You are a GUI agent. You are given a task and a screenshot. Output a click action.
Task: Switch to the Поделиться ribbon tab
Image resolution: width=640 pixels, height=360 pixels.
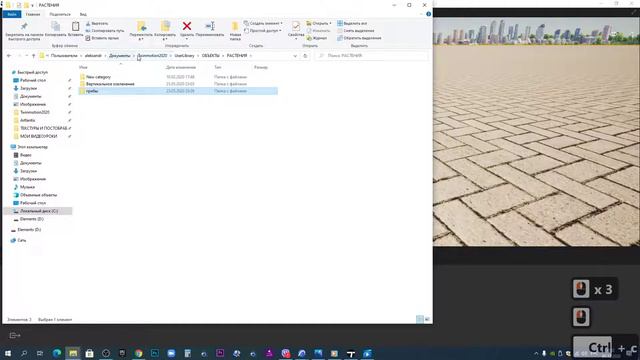[x=60, y=14]
